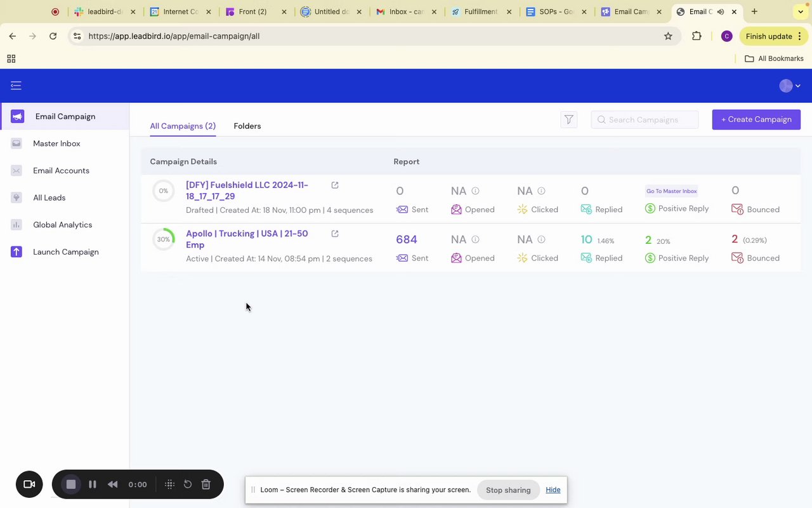Switch to the Folders tab
This screenshot has height=508, width=812.
click(247, 126)
